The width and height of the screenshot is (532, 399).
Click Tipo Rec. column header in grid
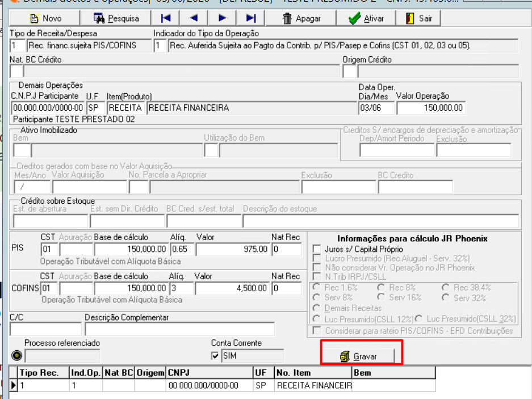pyautogui.click(x=43, y=373)
